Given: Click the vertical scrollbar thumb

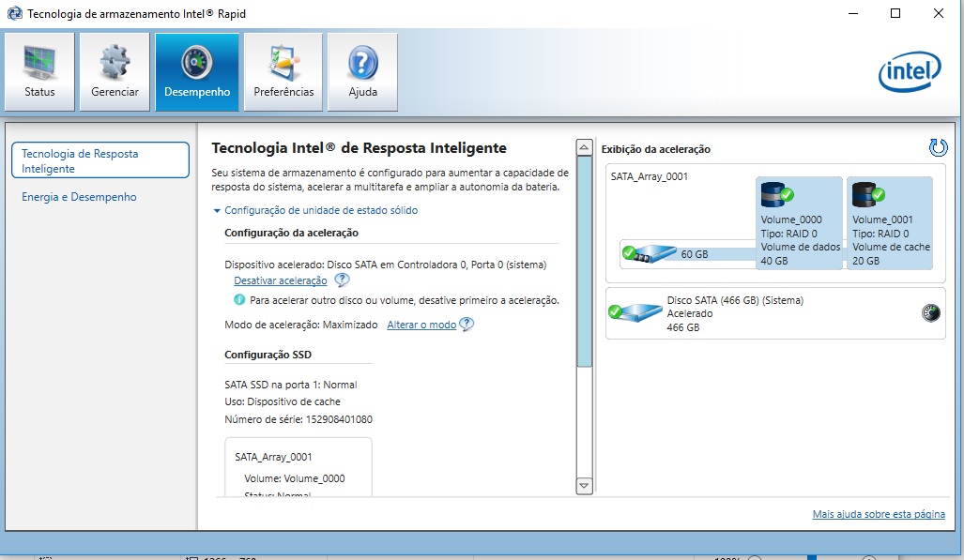Looking at the screenshot, I should (584, 262).
